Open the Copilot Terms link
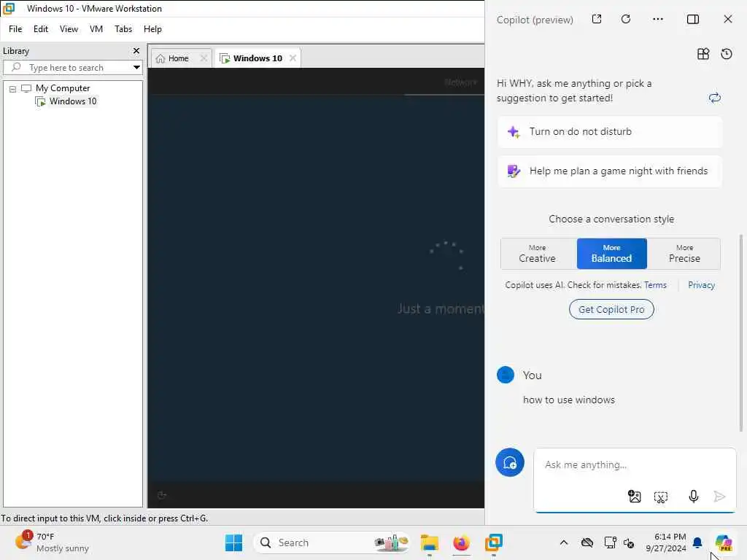747x560 pixels. (655, 285)
